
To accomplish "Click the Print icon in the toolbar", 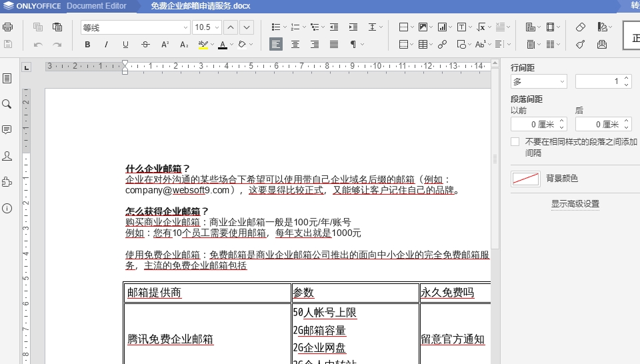I will [8, 27].
